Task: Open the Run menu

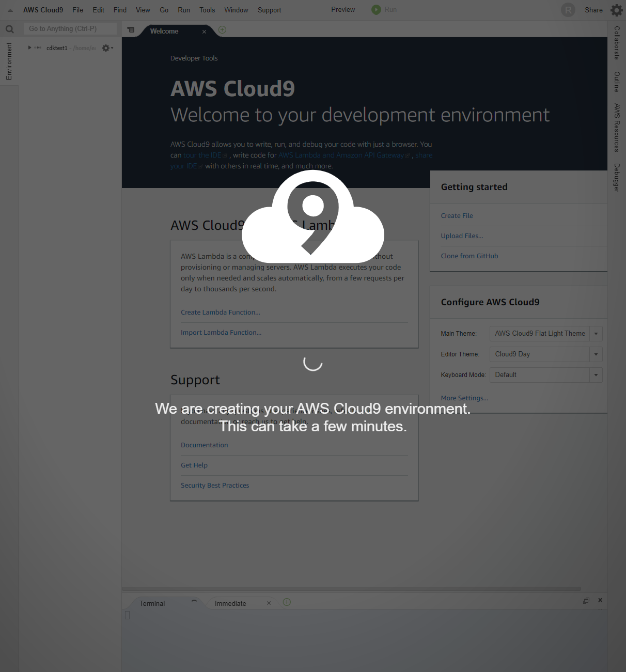Action: point(184,10)
